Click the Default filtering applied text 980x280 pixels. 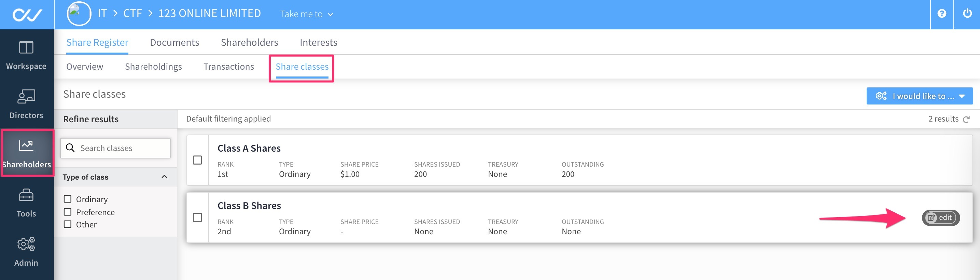pos(228,119)
